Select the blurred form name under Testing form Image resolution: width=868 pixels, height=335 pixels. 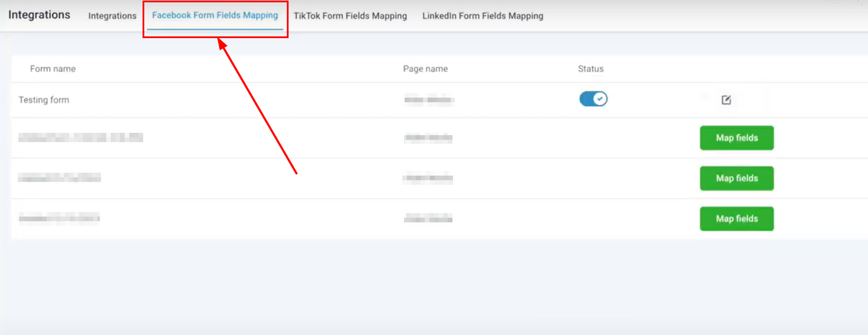point(81,138)
